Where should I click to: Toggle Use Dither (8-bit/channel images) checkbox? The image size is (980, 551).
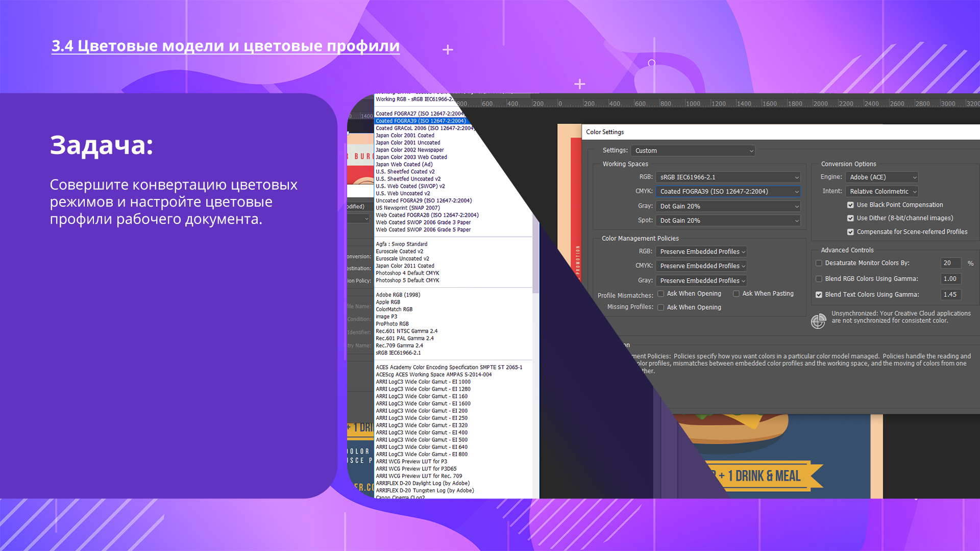[x=850, y=218]
